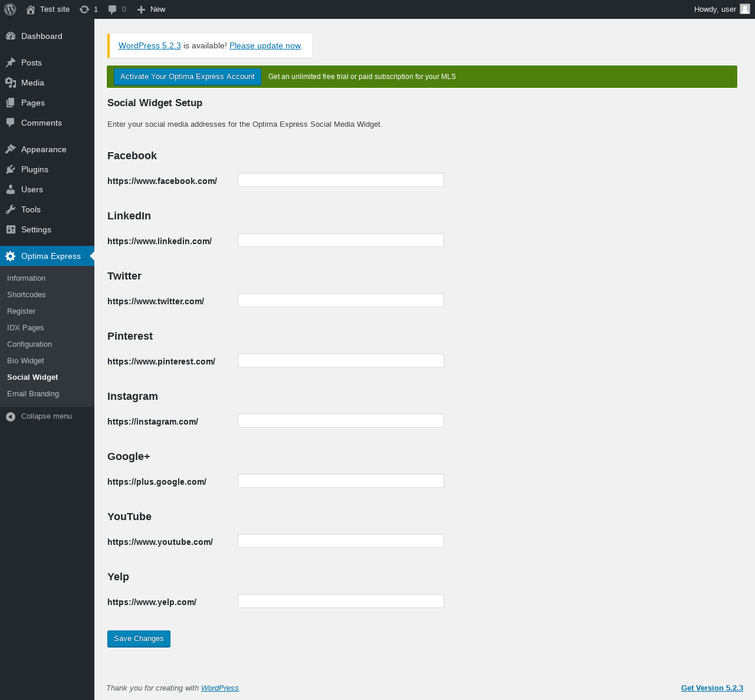
Task: Focus the Facebook address field
Action: [x=341, y=180]
